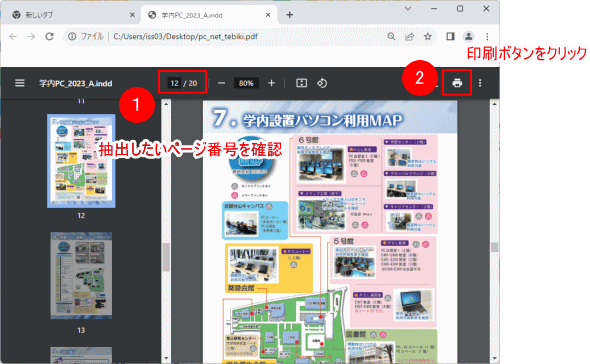590x364 pixels.
Task: Zoom in with the plus button
Action: pyautogui.click(x=271, y=83)
